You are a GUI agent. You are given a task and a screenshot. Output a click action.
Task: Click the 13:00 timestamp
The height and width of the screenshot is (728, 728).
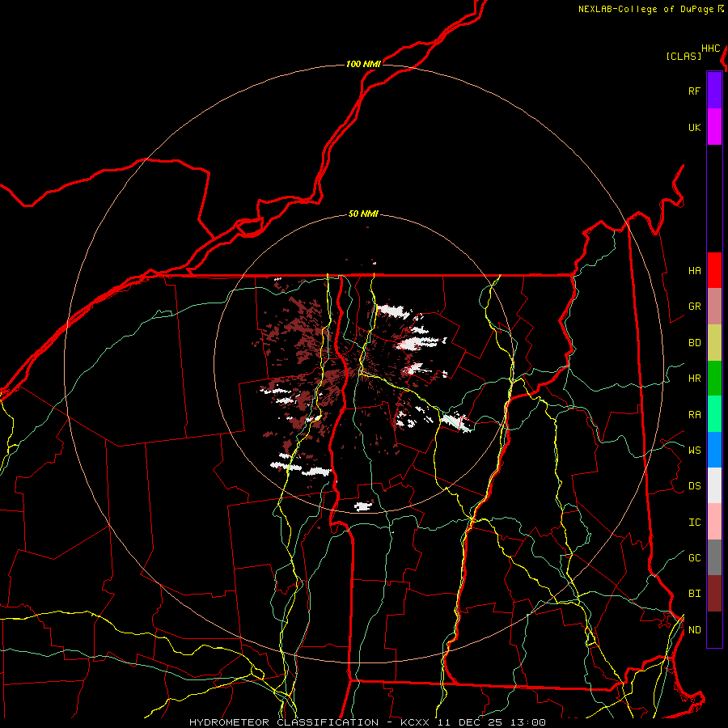pyautogui.click(x=527, y=722)
